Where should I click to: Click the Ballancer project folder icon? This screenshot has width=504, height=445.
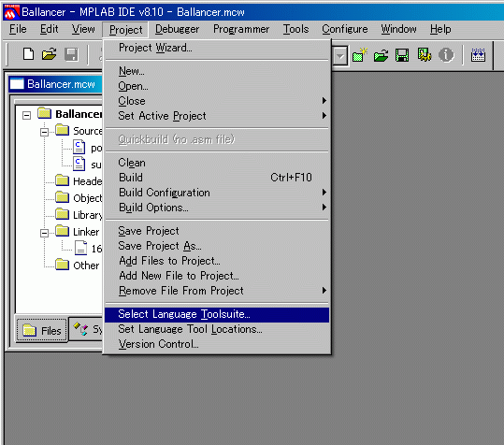[x=44, y=113]
